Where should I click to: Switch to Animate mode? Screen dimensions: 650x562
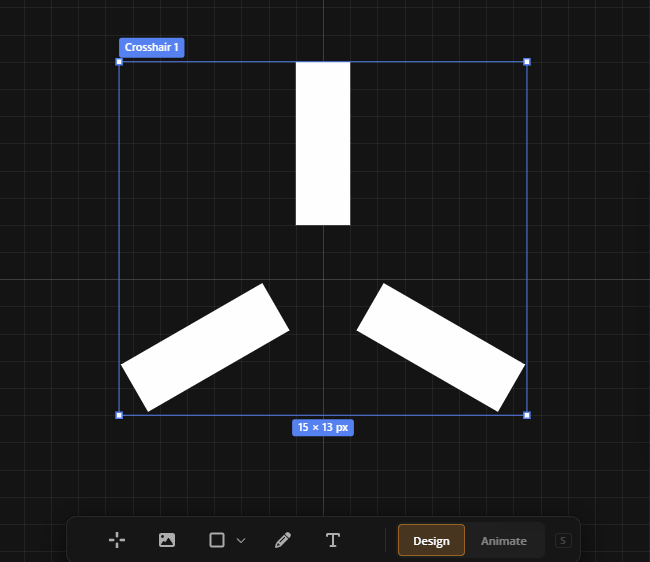tap(503, 541)
